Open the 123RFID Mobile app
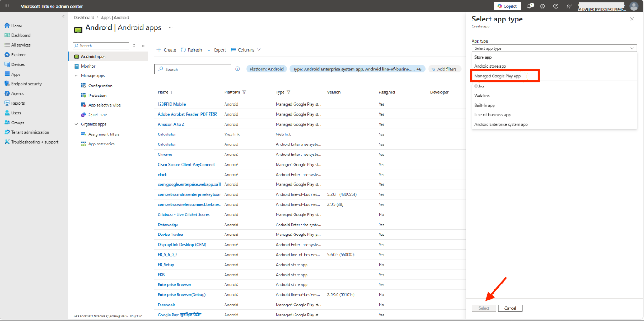The height and width of the screenshot is (321, 644). tap(172, 104)
